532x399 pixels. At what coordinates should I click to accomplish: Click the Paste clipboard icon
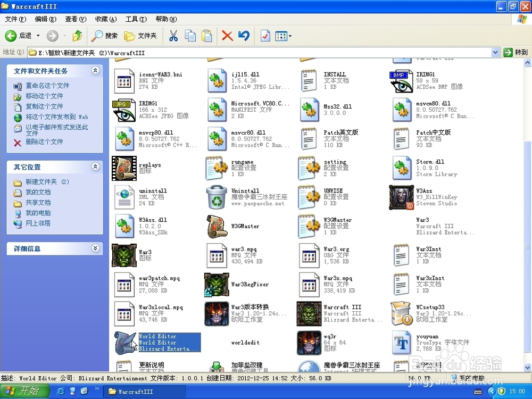coord(206,36)
